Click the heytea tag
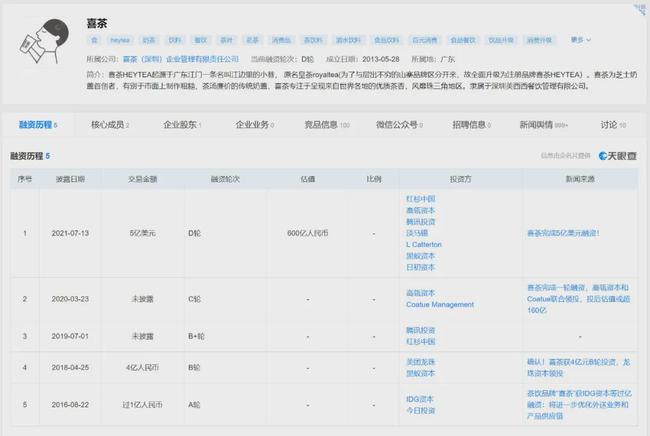Image resolution: width=650 pixels, height=436 pixels. pyautogui.click(x=120, y=40)
